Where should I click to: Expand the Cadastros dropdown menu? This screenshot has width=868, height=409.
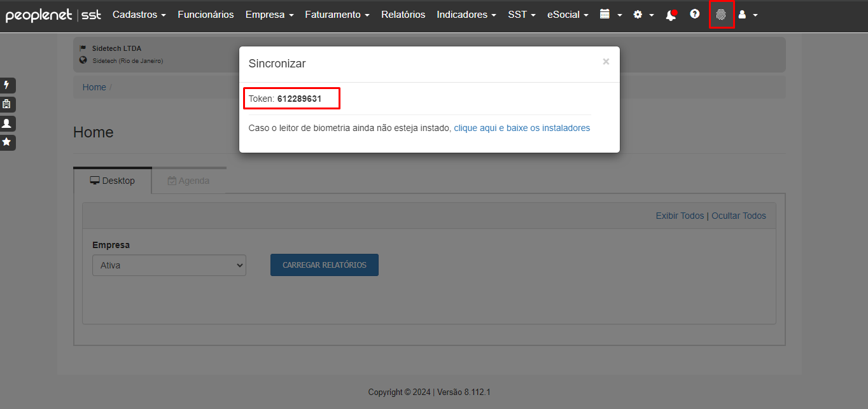click(139, 14)
